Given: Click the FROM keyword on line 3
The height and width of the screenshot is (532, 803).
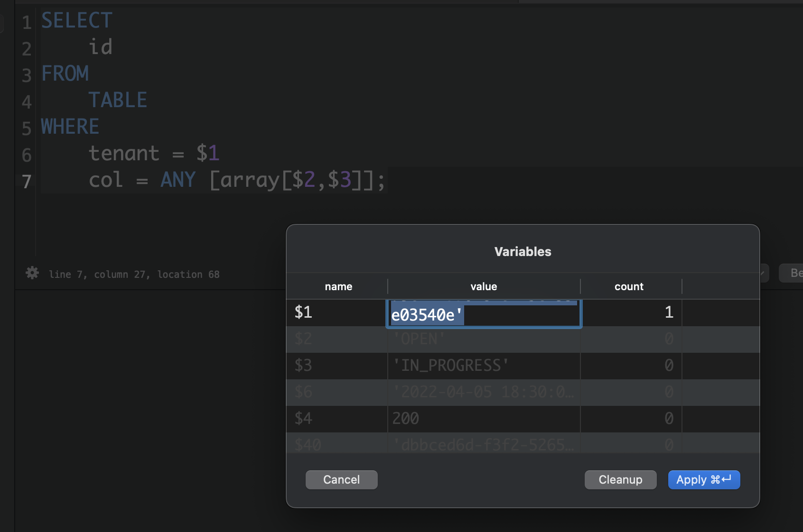Looking at the screenshot, I should coord(65,73).
